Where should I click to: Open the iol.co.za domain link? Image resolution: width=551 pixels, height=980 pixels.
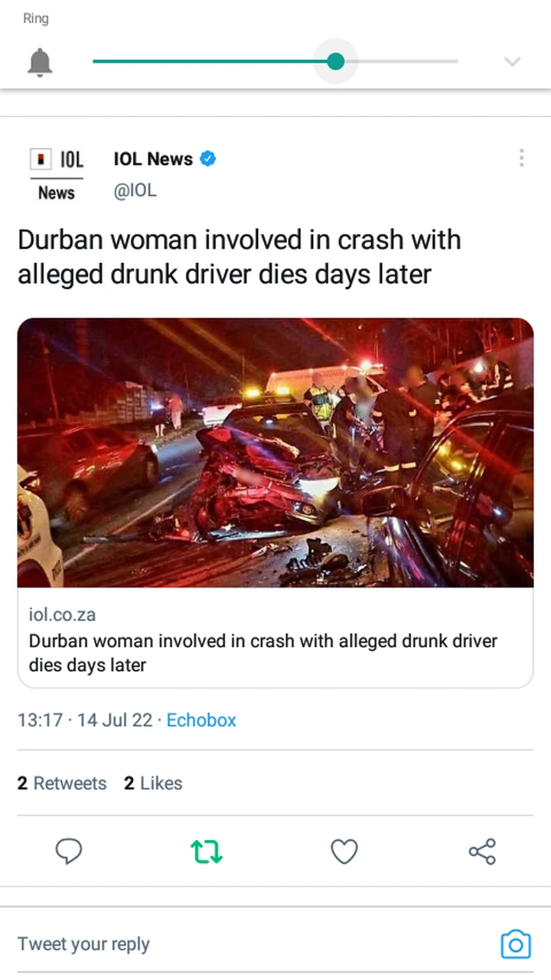(62, 614)
